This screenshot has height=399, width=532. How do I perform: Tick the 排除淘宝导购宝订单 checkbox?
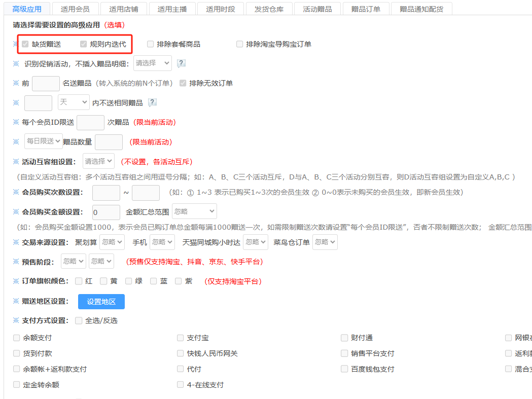[240, 44]
